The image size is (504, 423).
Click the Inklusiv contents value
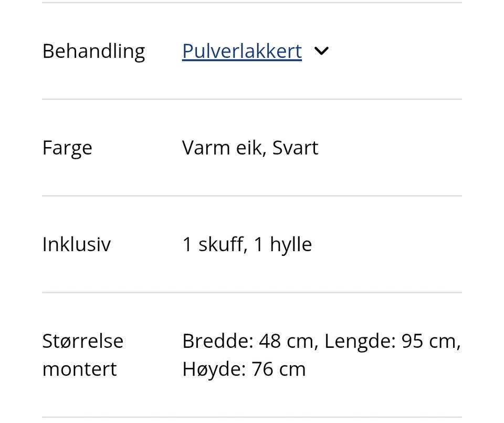[247, 244]
